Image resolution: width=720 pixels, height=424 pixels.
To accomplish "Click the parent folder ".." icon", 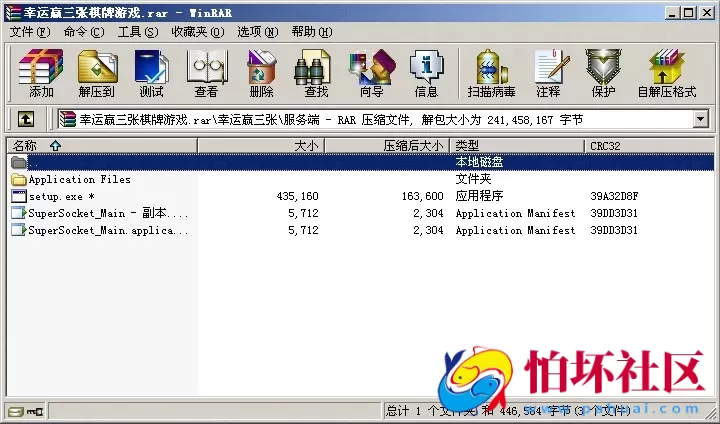I will (x=18, y=162).
